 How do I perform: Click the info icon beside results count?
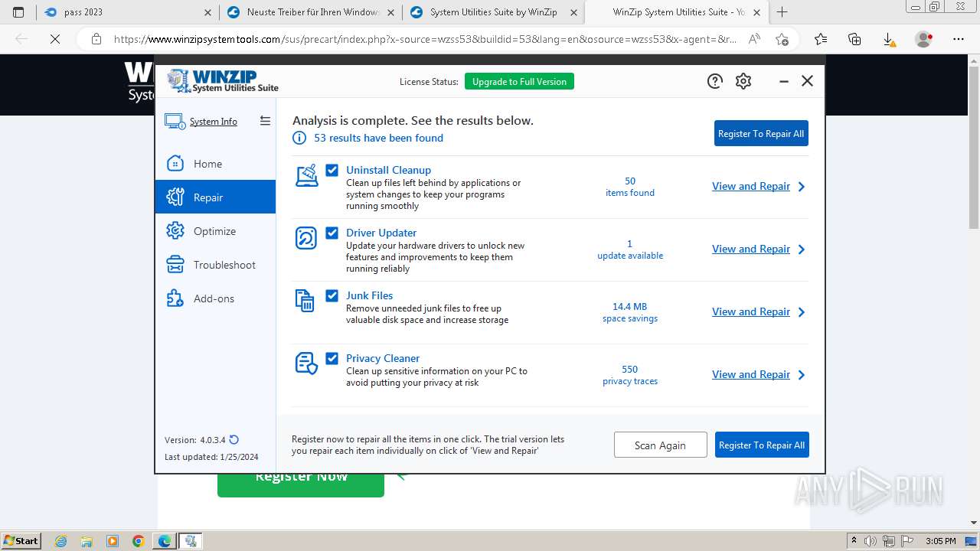pos(299,138)
